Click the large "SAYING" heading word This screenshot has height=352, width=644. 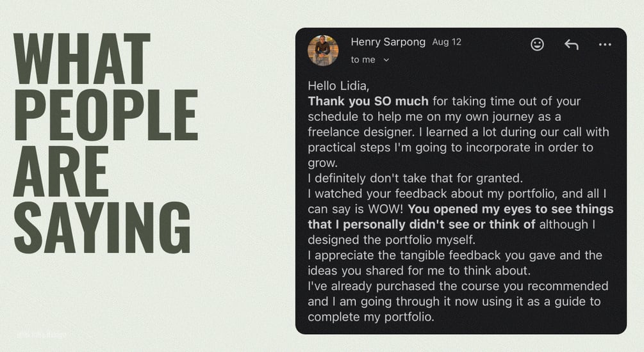(x=102, y=227)
